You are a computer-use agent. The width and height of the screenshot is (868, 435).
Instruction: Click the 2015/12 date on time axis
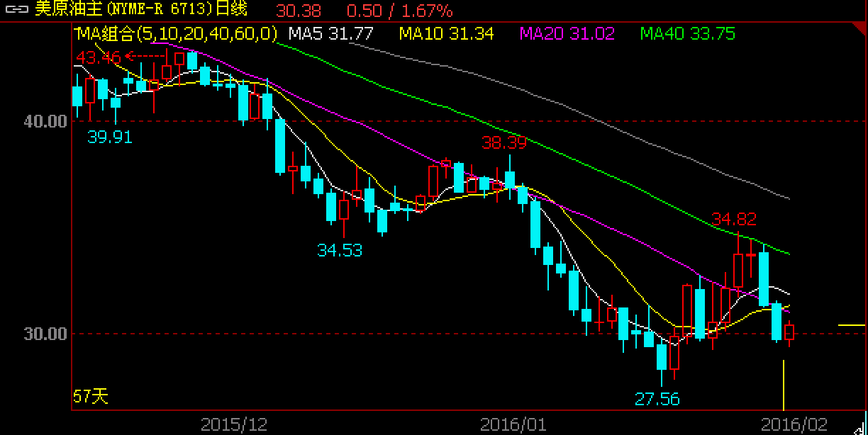pyautogui.click(x=234, y=424)
